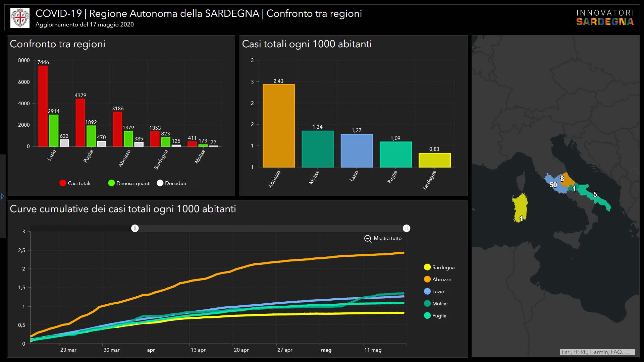The width and height of the screenshot is (644, 362).
Task: Click the left time range slider handle
Action: [x=135, y=228]
